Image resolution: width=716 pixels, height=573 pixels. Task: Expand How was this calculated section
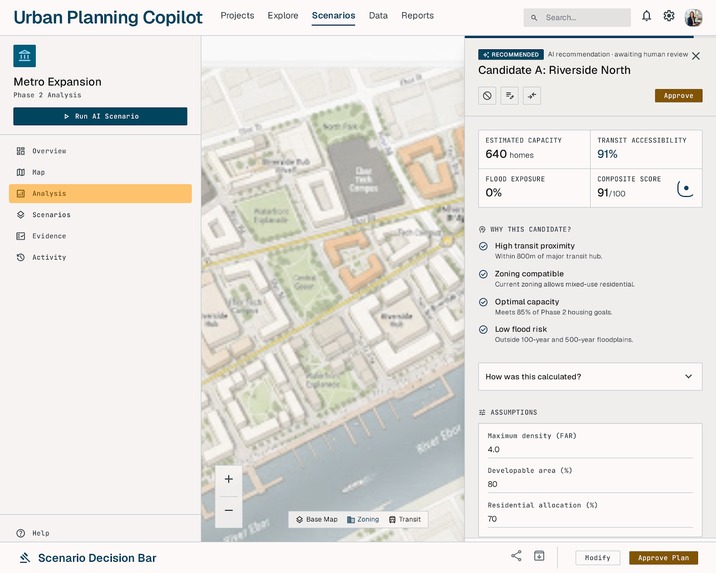(x=590, y=377)
